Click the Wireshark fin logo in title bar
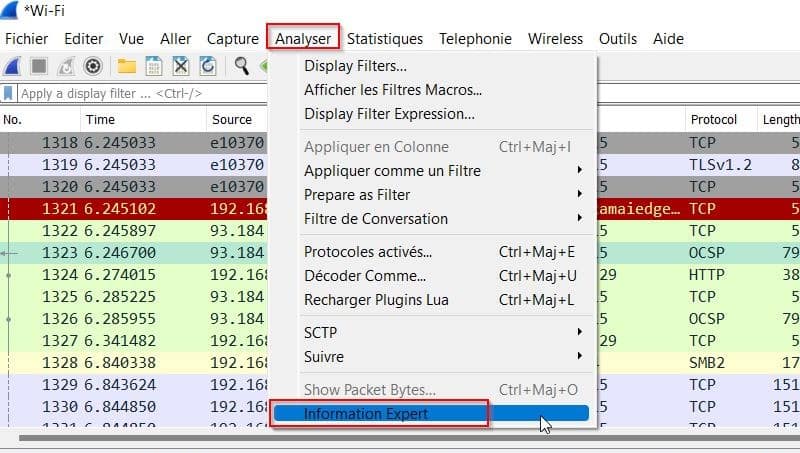Image resolution: width=800 pixels, height=453 pixels. click(9, 10)
